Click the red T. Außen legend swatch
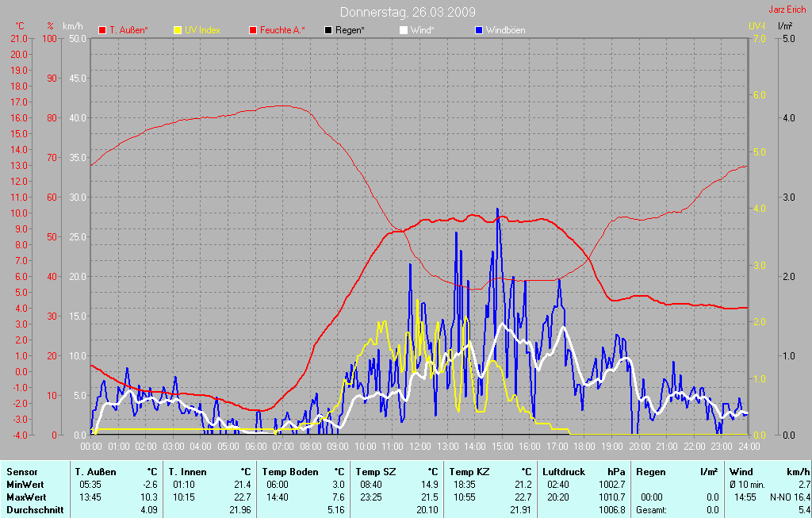 (102, 30)
